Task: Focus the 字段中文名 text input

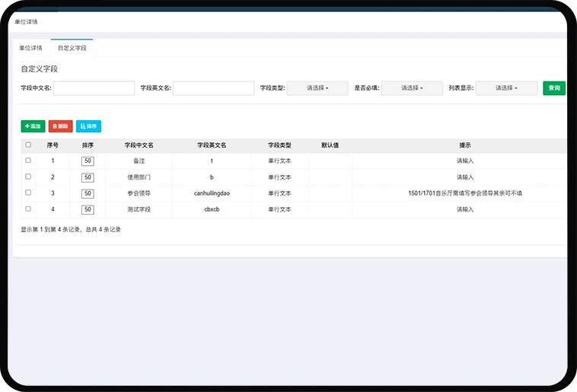Action: point(94,88)
